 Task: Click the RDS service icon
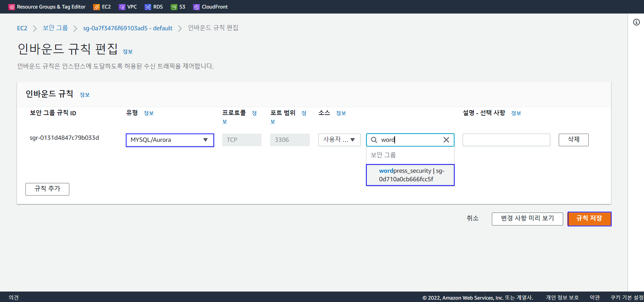pyautogui.click(x=148, y=7)
